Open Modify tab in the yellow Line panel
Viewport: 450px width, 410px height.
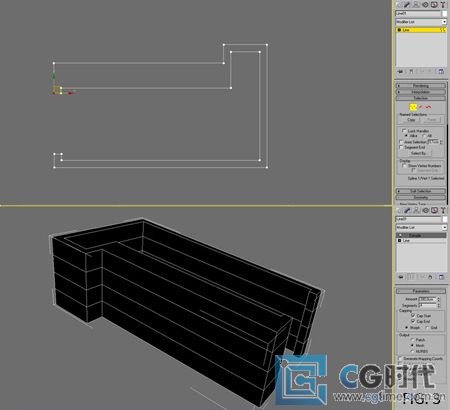tap(407, 4)
